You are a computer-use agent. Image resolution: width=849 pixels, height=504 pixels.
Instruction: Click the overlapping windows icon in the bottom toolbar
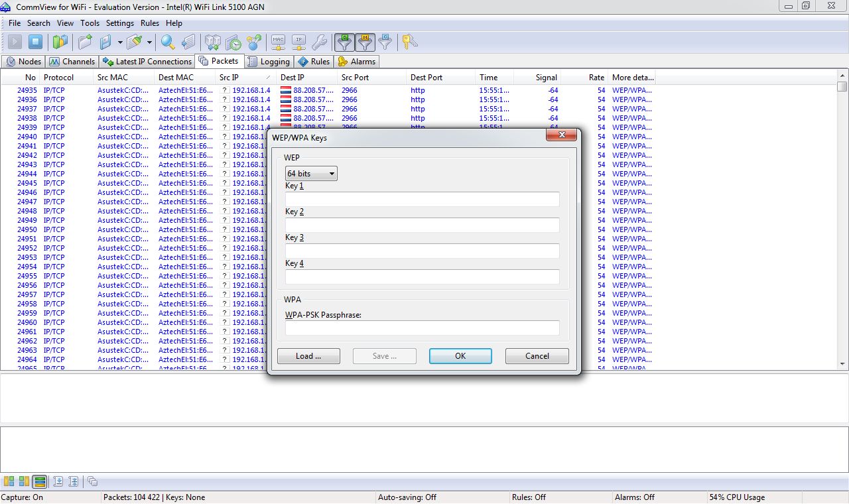[92, 481]
